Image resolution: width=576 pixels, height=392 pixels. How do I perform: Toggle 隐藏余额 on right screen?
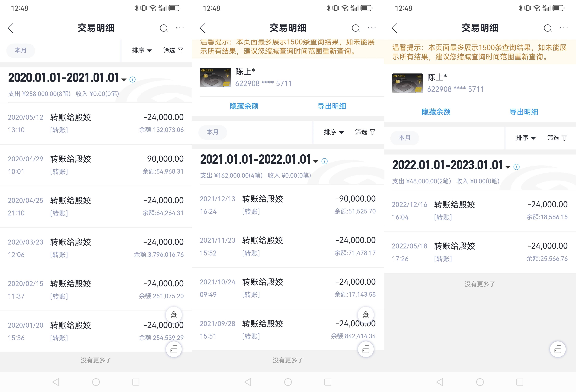pyautogui.click(x=436, y=112)
